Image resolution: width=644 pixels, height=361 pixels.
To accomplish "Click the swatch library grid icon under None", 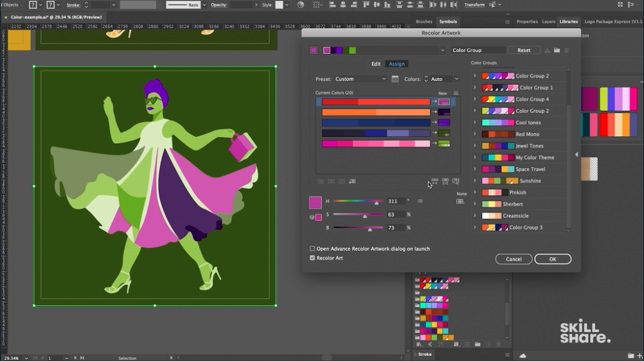I will coord(460,202).
